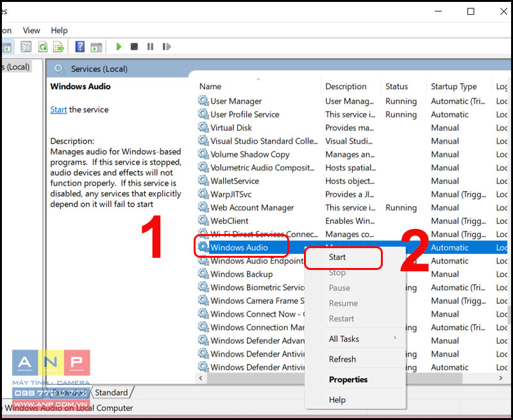513x420 pixels.
Task: Click the gear icon beside Volume Shadow Copy
Action: click(x=203, y=154)
